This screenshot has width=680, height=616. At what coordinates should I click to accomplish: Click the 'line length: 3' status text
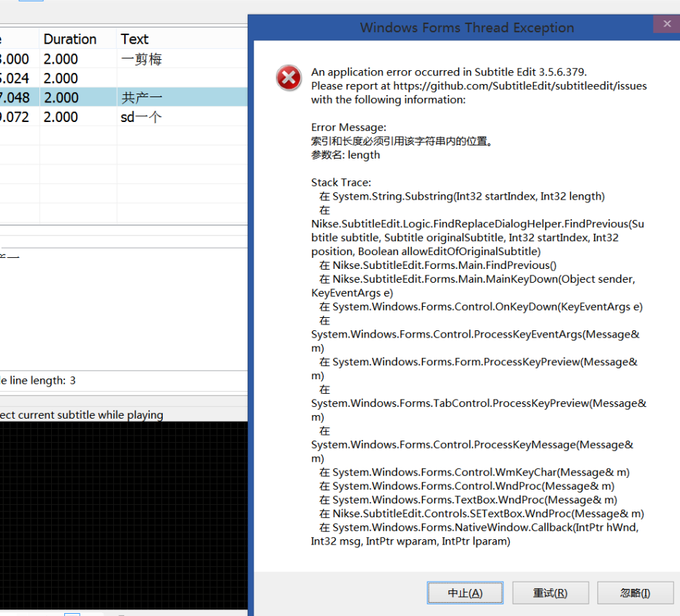42,381
